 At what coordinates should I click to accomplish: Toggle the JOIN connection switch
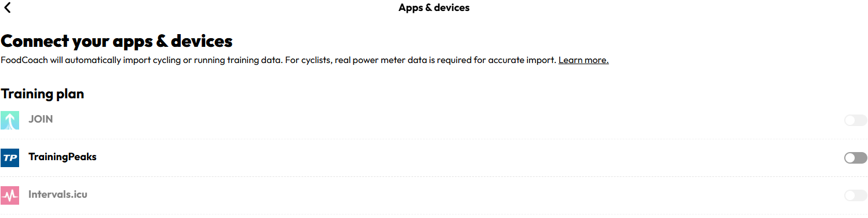click(x=855, y=120)
